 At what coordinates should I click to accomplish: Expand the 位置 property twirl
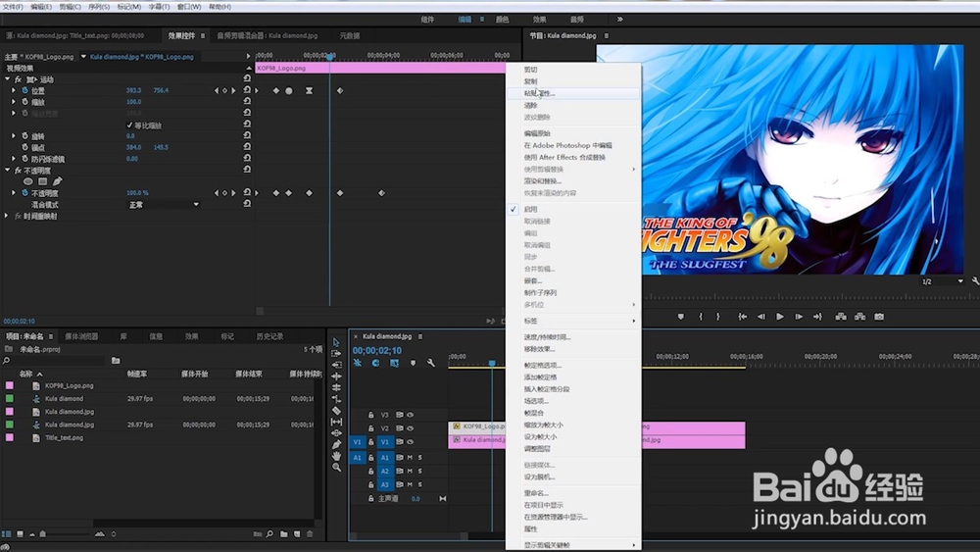13,90
